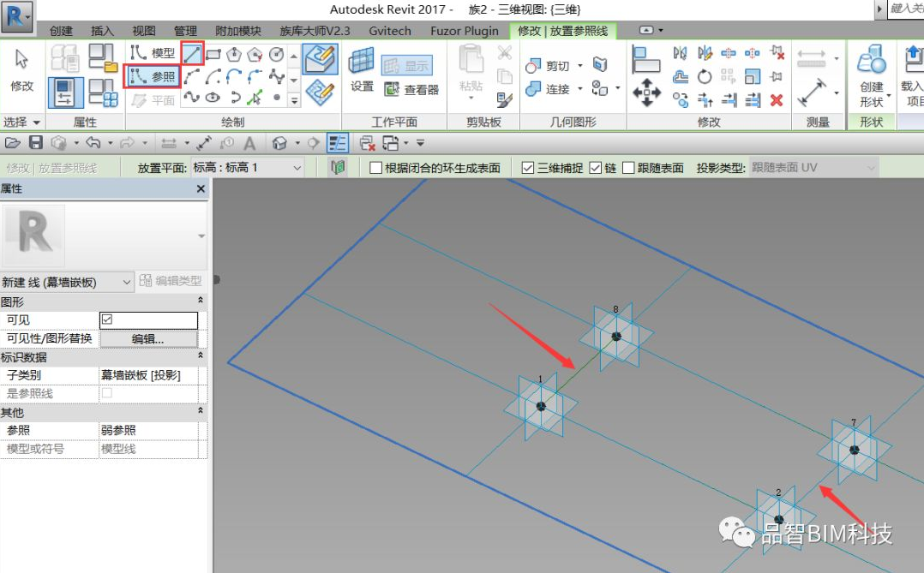Uncheck the 链 (chain) checkbox

[x=596, y=168]
